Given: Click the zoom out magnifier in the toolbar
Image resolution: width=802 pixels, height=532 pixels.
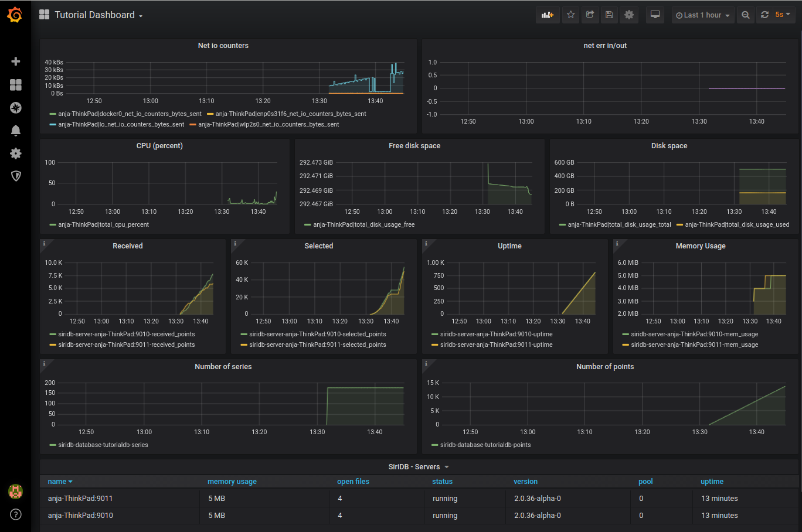Looking at the screenshot, I should tap(745, 15).
